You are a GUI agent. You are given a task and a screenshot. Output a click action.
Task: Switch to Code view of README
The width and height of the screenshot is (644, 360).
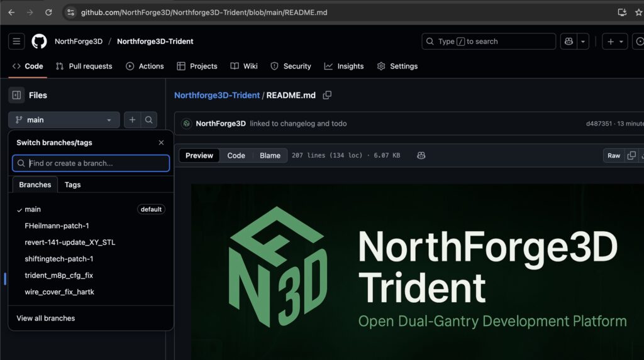click(x=236, y=156)
